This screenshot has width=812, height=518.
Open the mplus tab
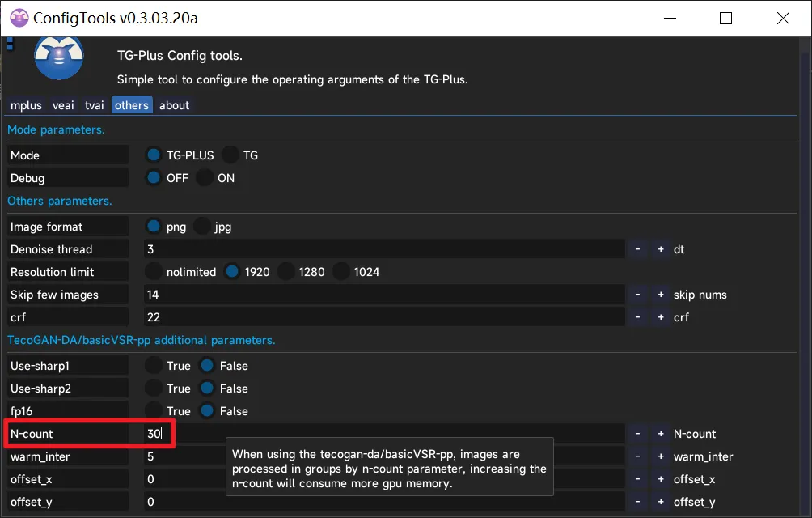point(26,105)
